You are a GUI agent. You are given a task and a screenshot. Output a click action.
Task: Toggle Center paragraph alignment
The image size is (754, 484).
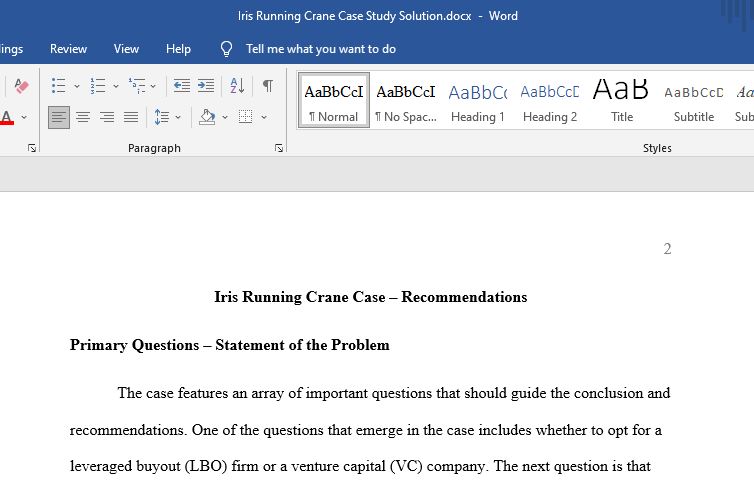[x=83, y=117]
